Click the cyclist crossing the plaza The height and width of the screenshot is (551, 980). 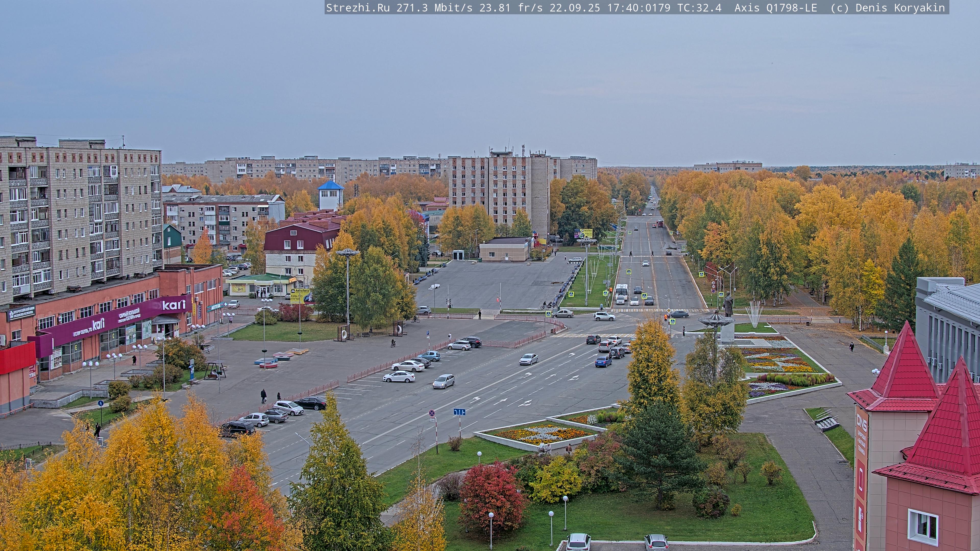coord(393,343)
